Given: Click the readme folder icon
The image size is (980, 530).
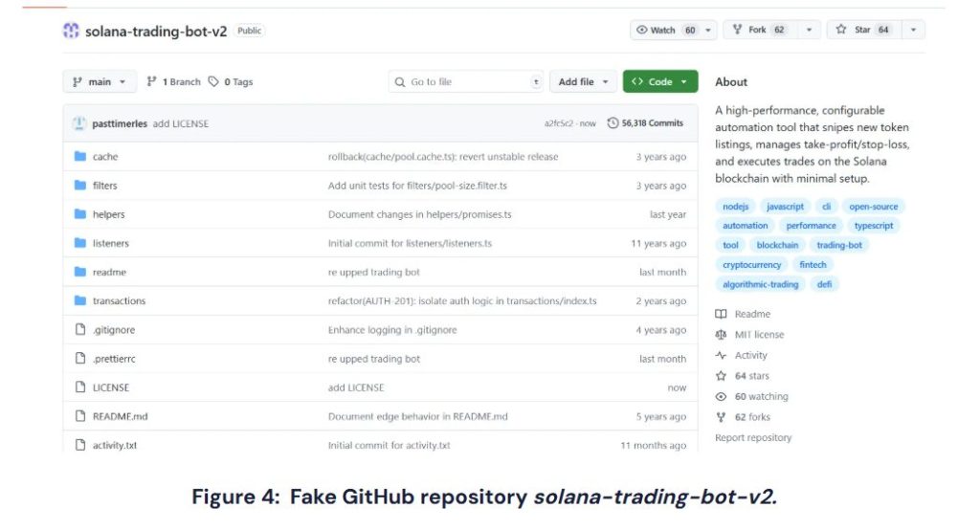Looking at the screenshot, I should 80,272.
